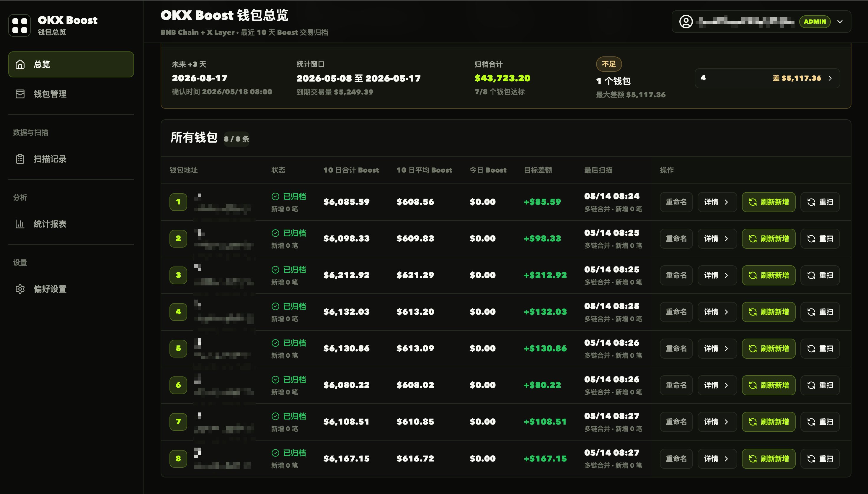The height and width of the screenshot is (494, 868).
Task: Click 重扫 rescan for wallet 7
Action: [820, 422]
